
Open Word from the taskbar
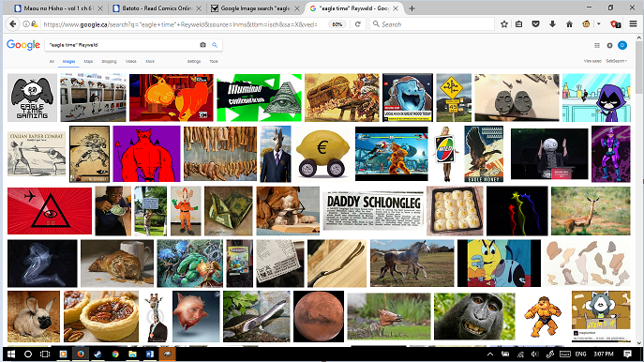[x=149, y=354]
